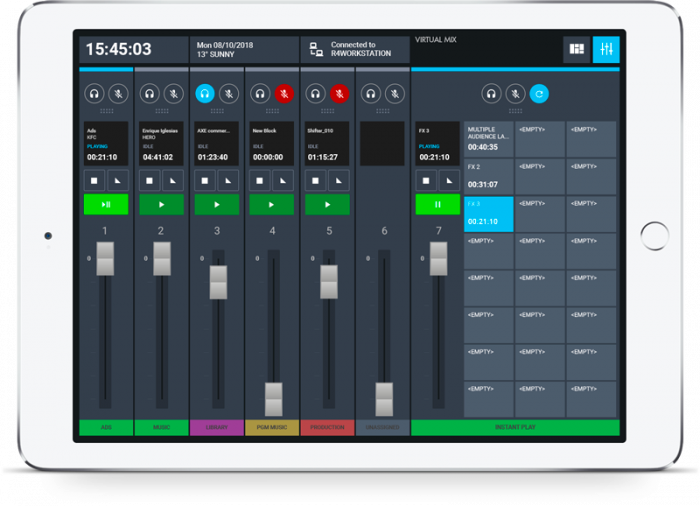Mute the microphone on channel 2
The height and width of the screenshot is (506, 700).
[x=174, y=94]
